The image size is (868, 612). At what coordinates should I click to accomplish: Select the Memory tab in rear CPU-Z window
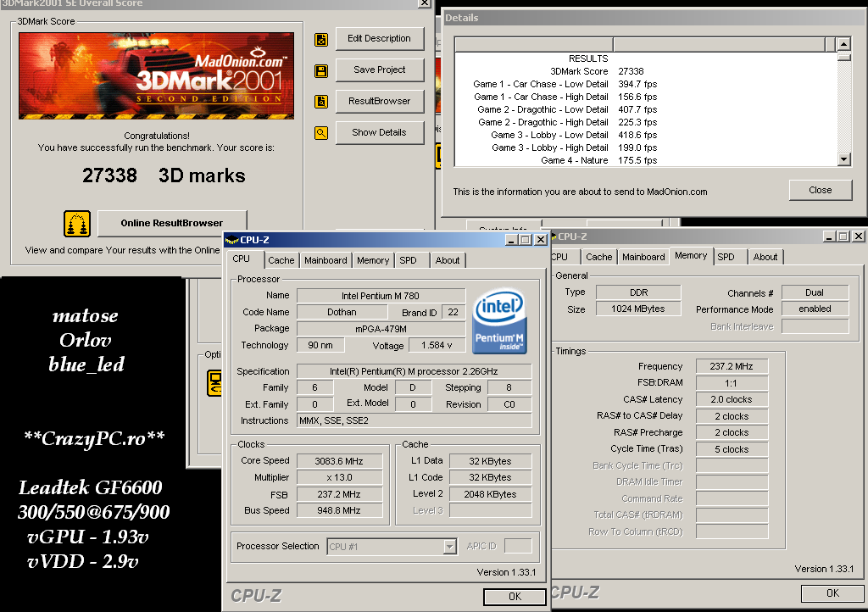pos(691,256)
